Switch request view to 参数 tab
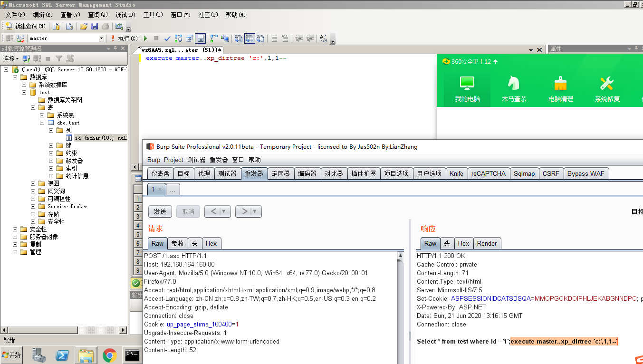The height and width of the screenshot is (364, 643). pos(177,243)
